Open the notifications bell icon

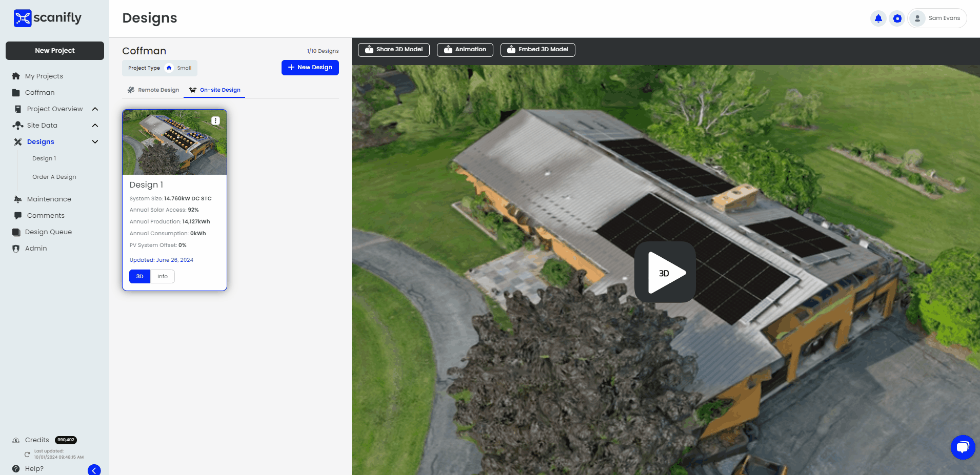coord(878,18)
